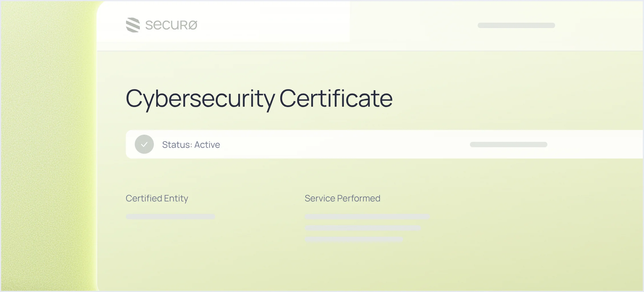The width and height of the screenshot is (644, 292).
Task: Select the Status: Active label
Action: coord(191,145)
